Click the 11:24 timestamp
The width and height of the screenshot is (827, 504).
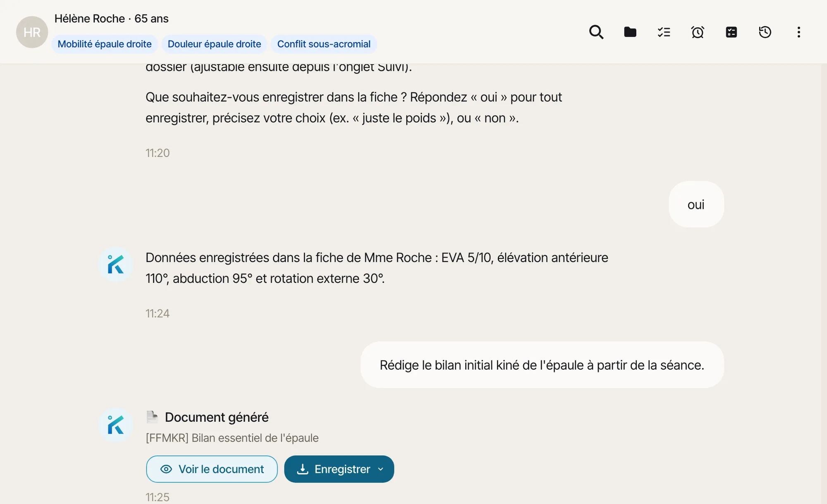coord(158,313)
